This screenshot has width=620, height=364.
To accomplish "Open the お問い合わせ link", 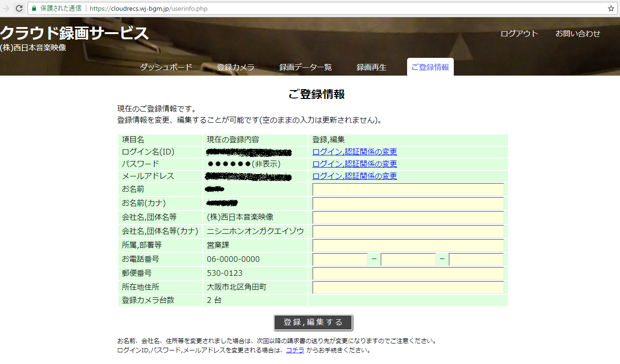I will [x=578, y=34].
